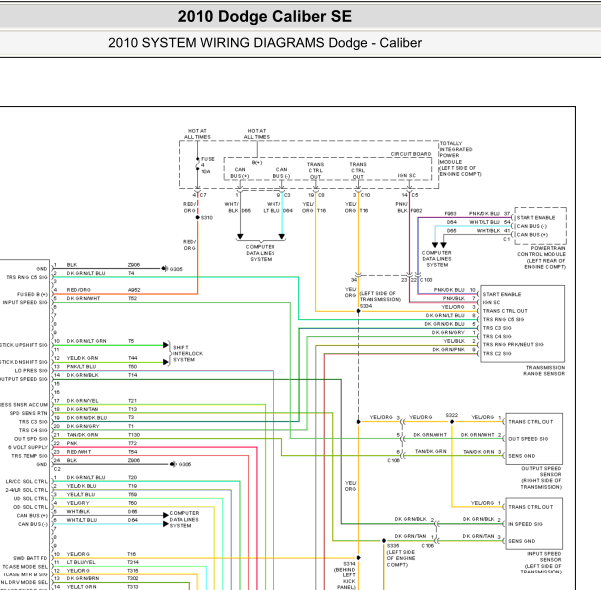Click circuit code "T202"
Viewport: 601px width, 590px height.
[x=133, y=578]
